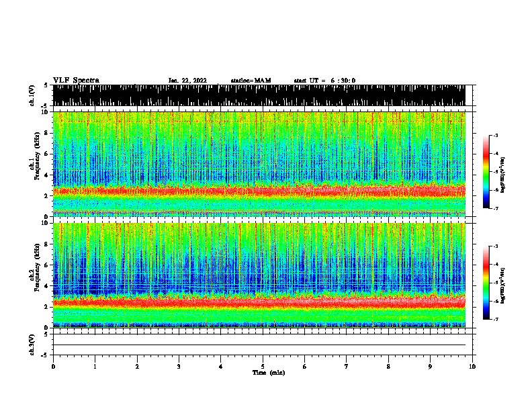Click the "10" tick of ch.2 frequency axis
This screenshot has height=411, width=532.
46,223
